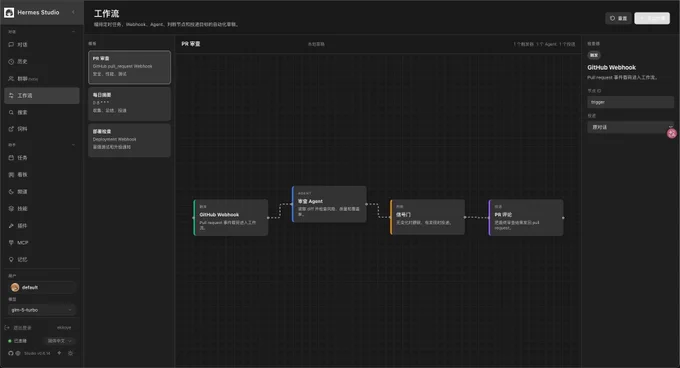Open the delivery dropdown below the trigger field
This screenshot has height=368, width=680.
pyautogui.click(x=630, y=127)
